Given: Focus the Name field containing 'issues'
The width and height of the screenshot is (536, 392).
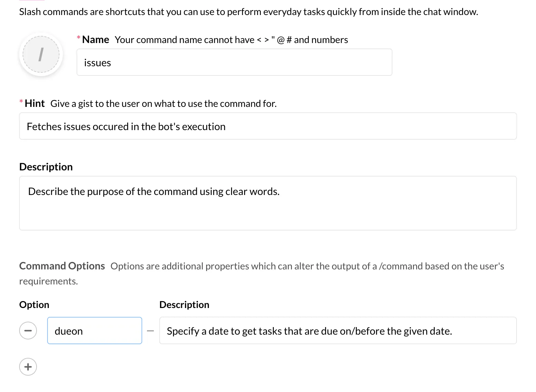Looking at the screenshot, I should pos(234,62).
